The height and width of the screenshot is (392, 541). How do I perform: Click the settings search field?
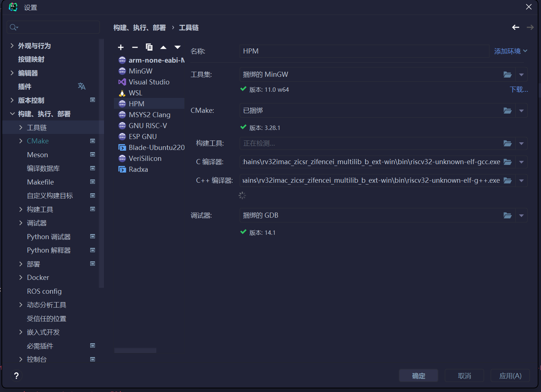[x=53, y=27]
